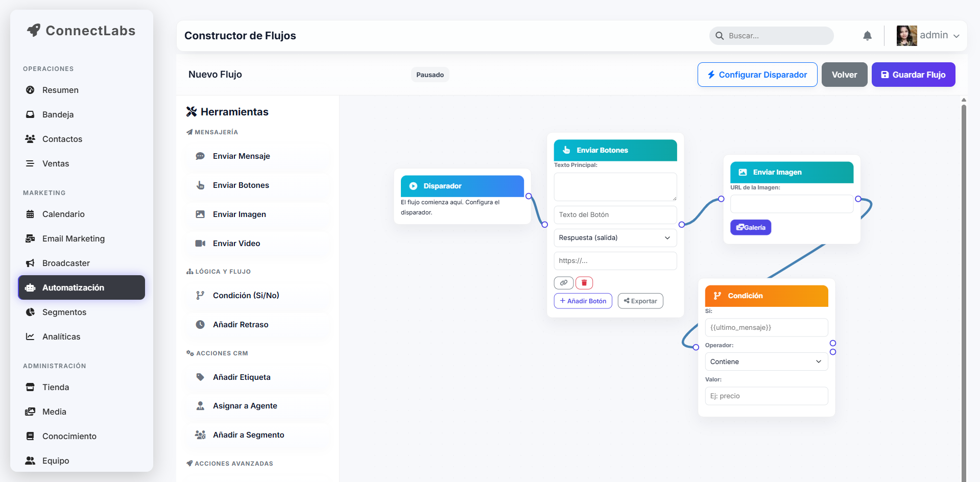Click the Guardar Flujo button
The image size is (980, 482).
[913, 74]
